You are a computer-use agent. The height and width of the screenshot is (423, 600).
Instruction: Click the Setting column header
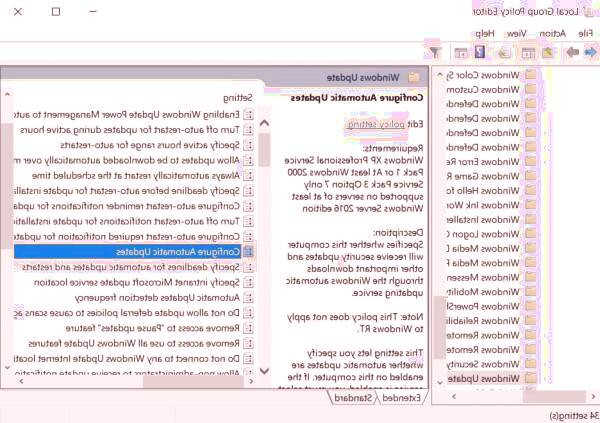237,98
